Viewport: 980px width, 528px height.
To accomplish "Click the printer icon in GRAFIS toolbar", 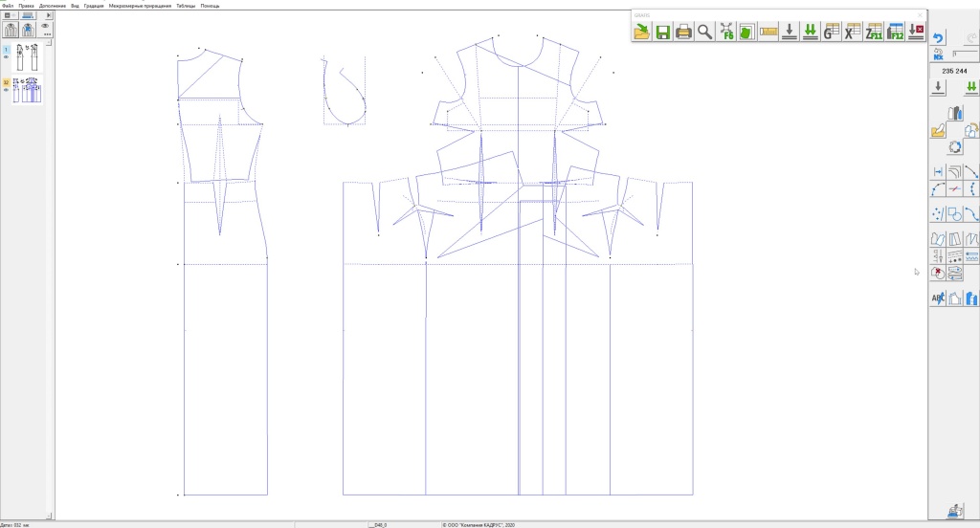I will point(683,32).
